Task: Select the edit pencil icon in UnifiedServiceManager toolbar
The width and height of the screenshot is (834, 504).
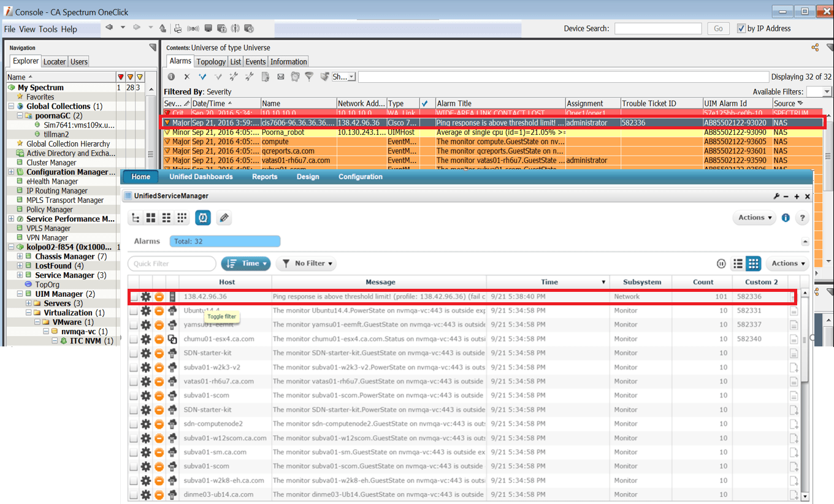Action: click(224, 217)
